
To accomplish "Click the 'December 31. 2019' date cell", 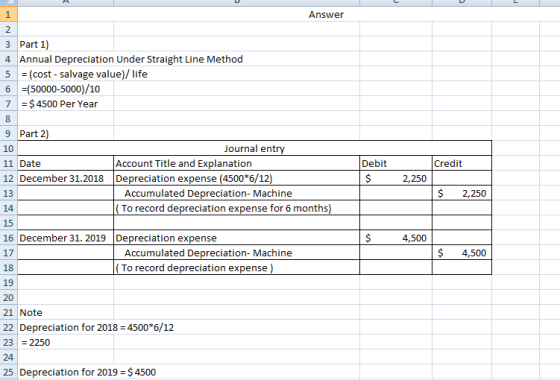I will tap(65, 238).
